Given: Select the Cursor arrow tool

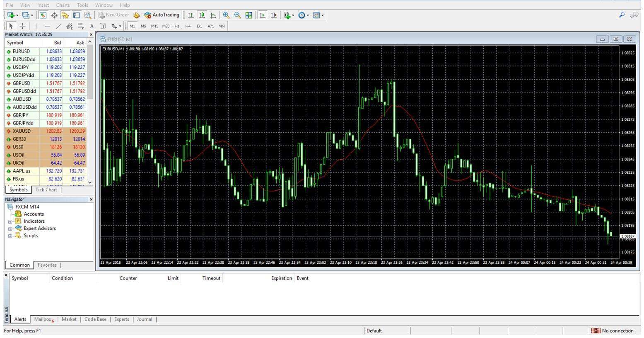Looking at the screenshot, I should 11,26.
